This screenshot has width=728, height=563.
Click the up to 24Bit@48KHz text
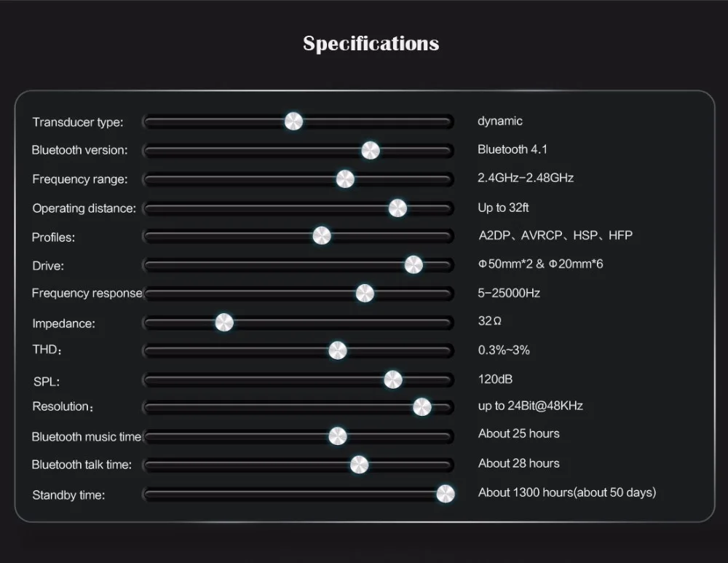pyautogui.click(x=530, y=406)
